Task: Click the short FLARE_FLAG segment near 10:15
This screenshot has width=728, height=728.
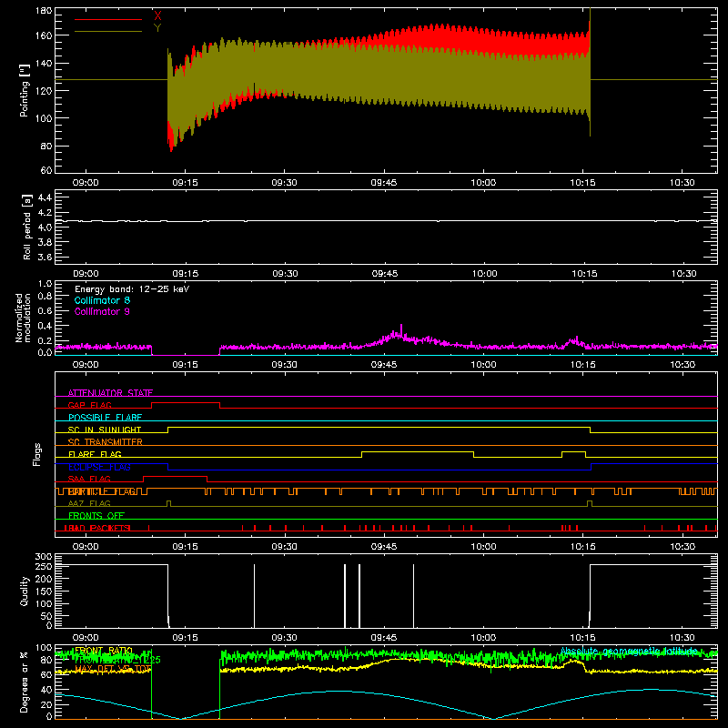Action: pos(573,451)
